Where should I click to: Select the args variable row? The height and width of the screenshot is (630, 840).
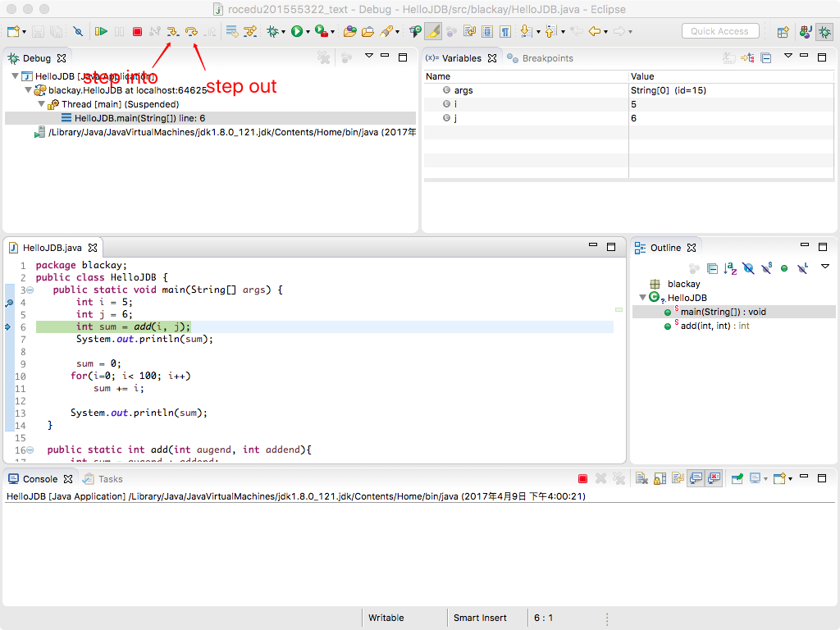point(629,90)
